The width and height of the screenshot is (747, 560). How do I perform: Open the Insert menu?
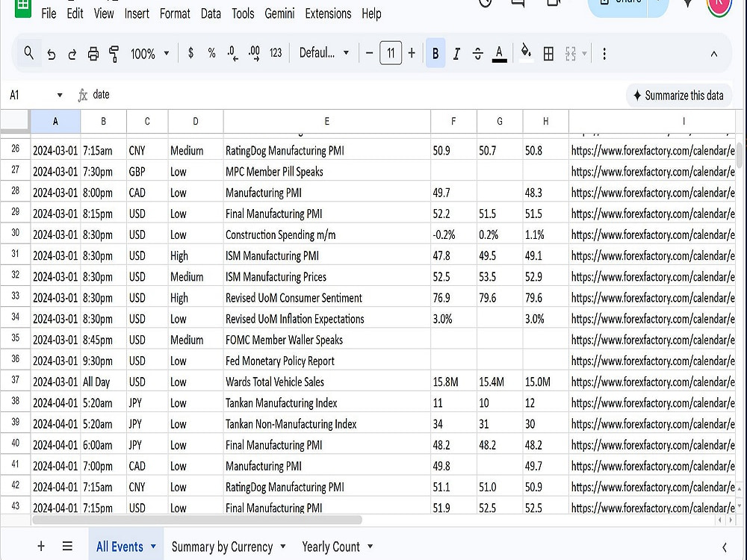137,13
